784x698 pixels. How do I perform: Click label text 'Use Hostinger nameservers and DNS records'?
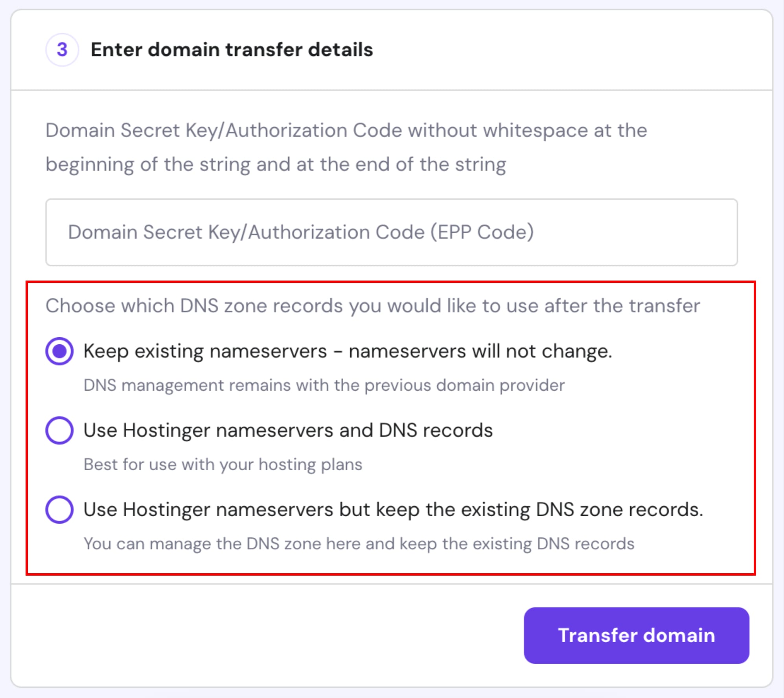point(288,430)
